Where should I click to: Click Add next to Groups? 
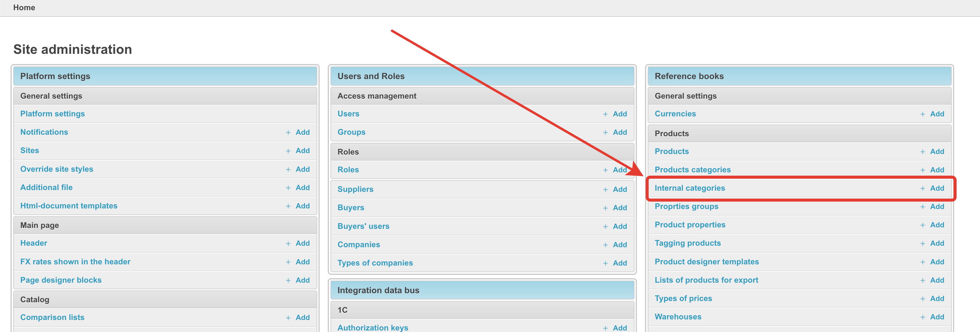pos(619,132)
